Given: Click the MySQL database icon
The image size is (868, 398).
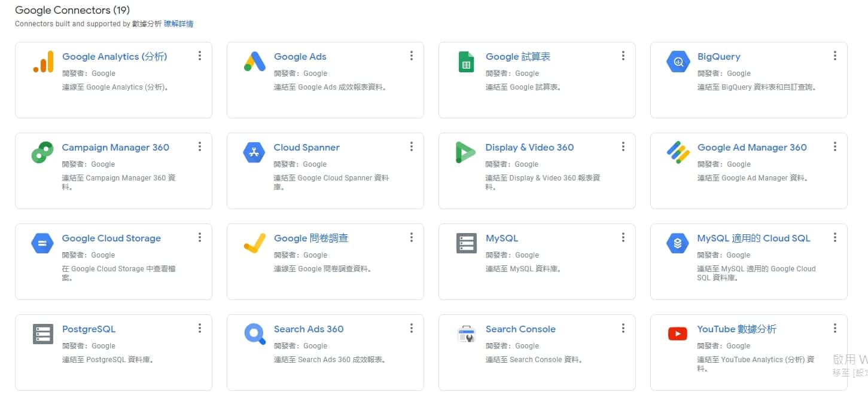Looking at the screenshot, I should [x=466, y=243].
